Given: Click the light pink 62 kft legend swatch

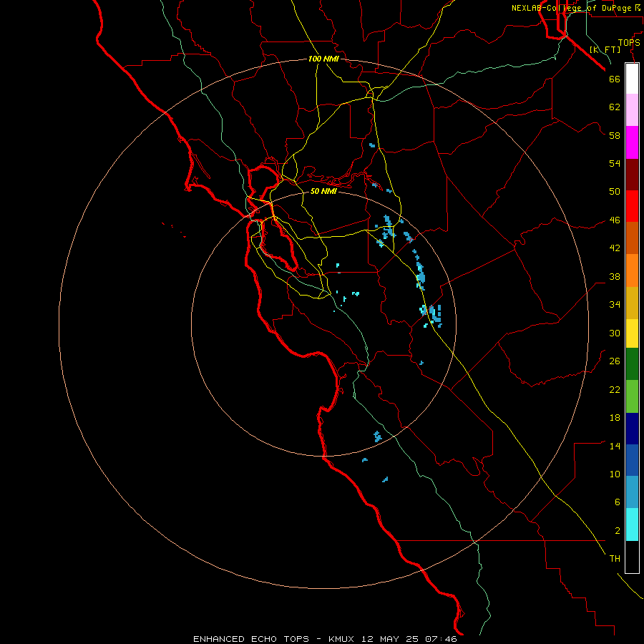Looking at the screenshot, I should pos(632,110).
